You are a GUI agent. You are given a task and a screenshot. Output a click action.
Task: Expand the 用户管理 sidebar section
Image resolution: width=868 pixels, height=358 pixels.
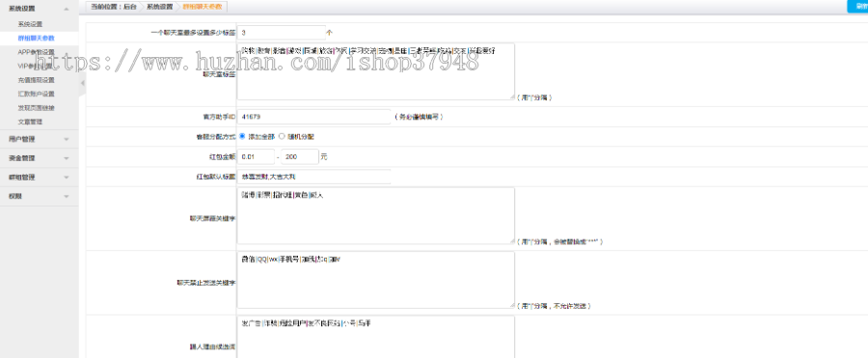tap(40, 139)
